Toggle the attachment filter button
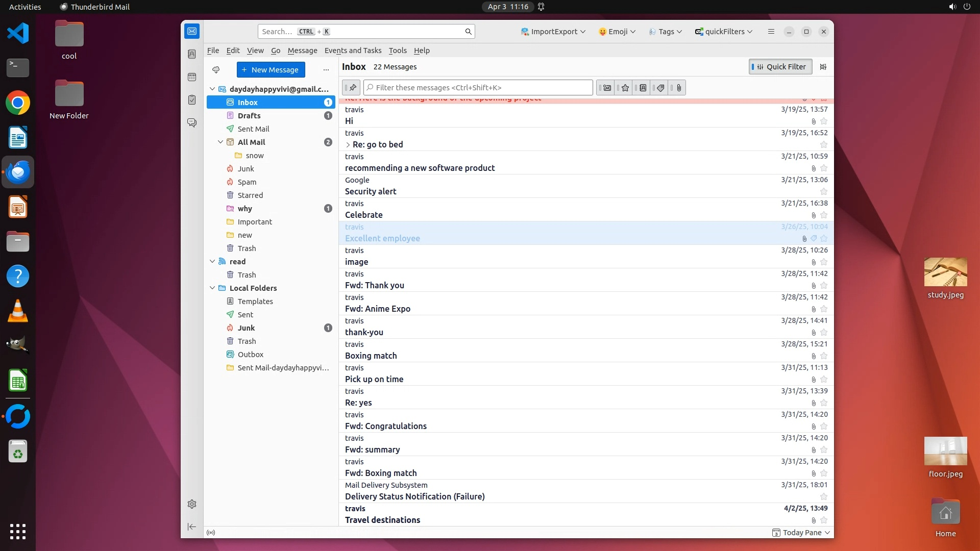The width and height of the screenshot is (980, 551). pyautogui.click(x=678, y=88)
